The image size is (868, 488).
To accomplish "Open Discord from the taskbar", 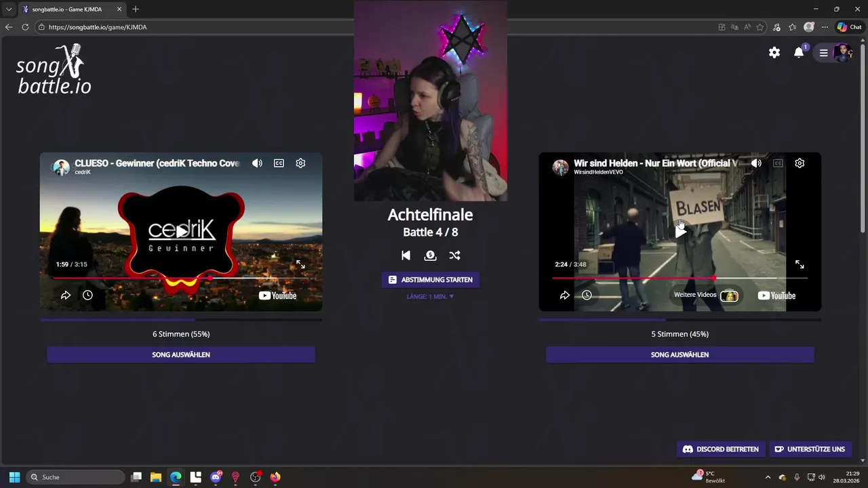I will click(216, 477).
